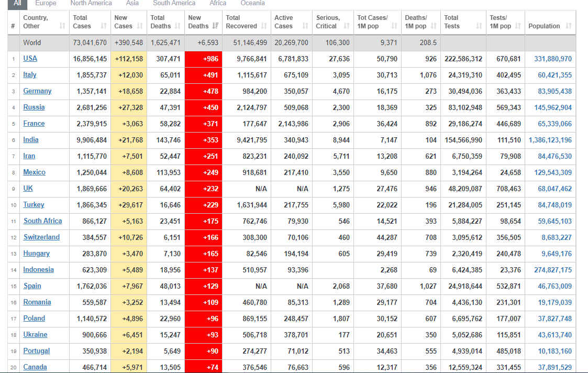
Task: Click sort arrows icon in Total Cases header
Action: (x=104, y=26)
